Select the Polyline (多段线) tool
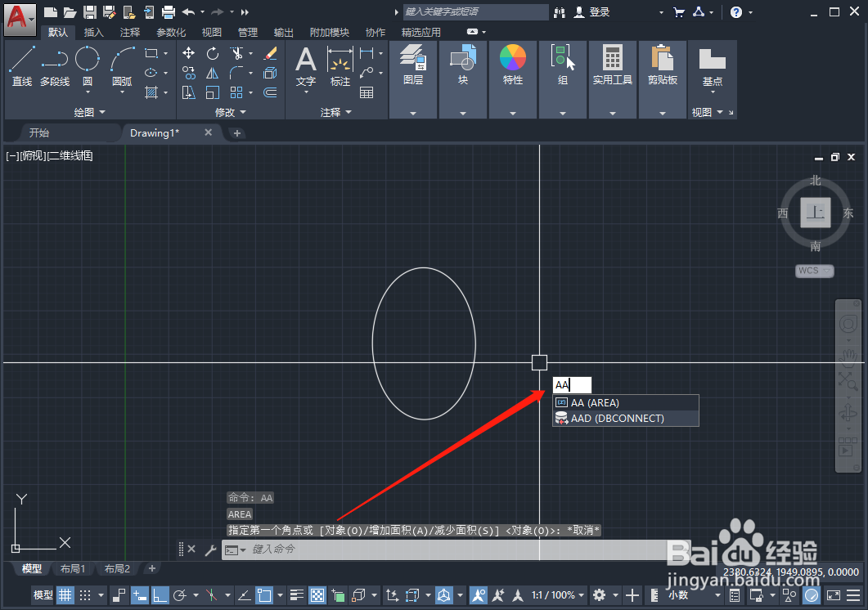Screen dimensions: 868x610 point(55,66)
